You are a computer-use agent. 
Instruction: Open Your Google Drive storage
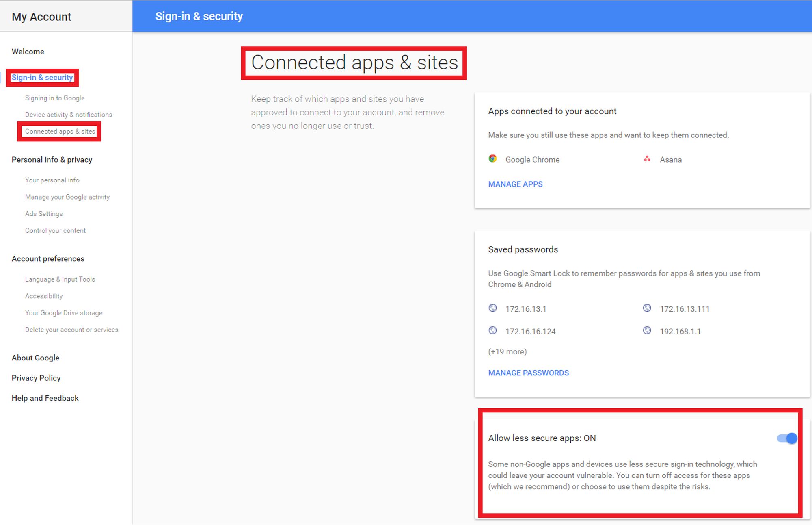point(64,313)
